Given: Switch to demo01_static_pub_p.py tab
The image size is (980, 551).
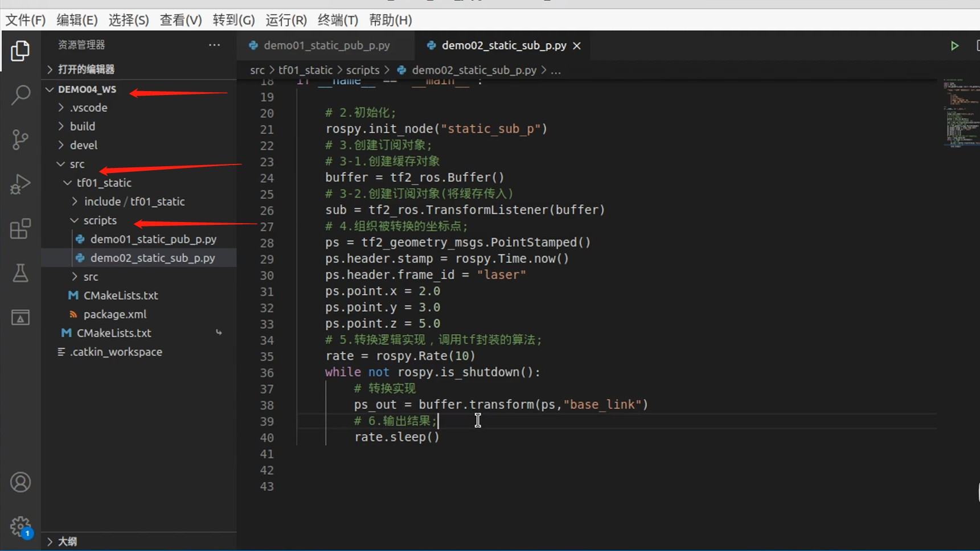Looking at the screenshot, I should coord(326,46).
